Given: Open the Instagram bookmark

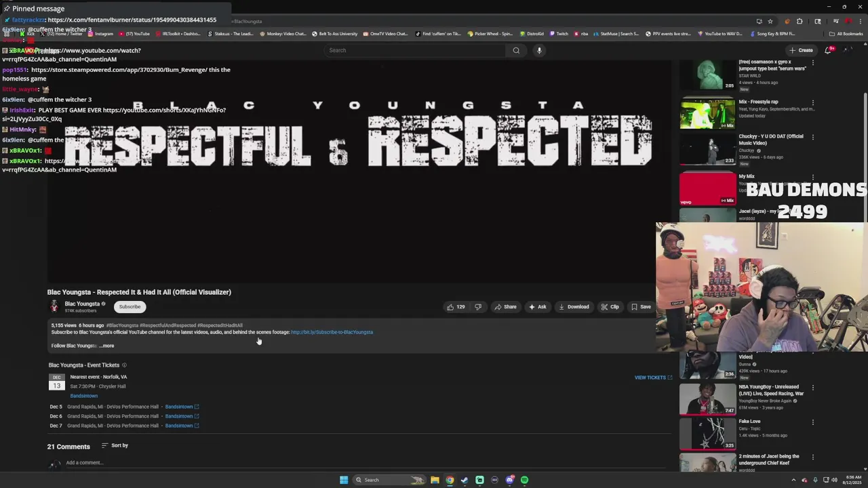Looking at the screenshot, I should tap(100, 33).
